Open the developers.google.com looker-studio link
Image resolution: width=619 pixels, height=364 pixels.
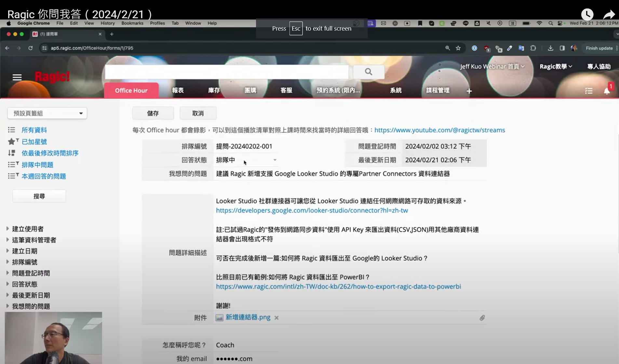click(312, 210)
